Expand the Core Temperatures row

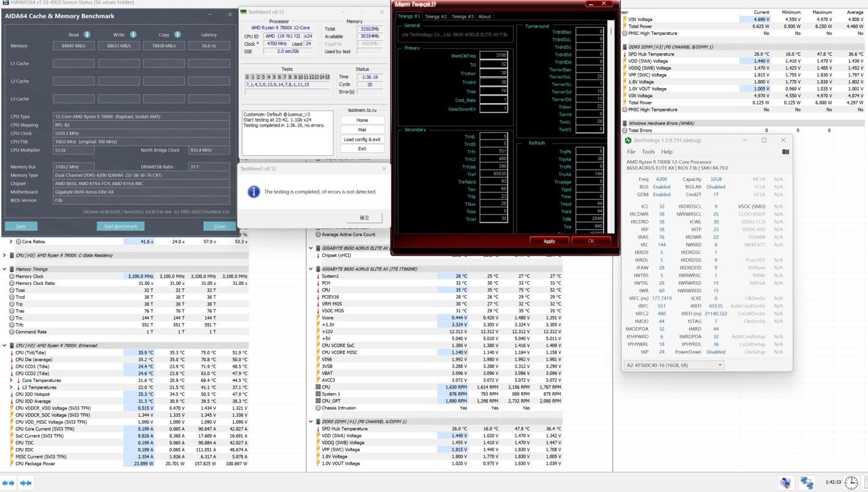click(x=11, y=380)
